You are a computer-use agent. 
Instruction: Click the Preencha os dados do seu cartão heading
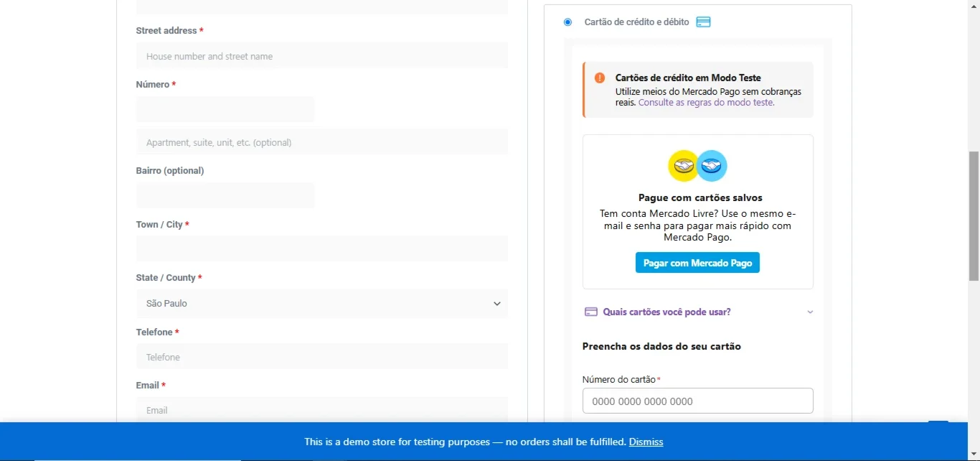coord(661,346)
